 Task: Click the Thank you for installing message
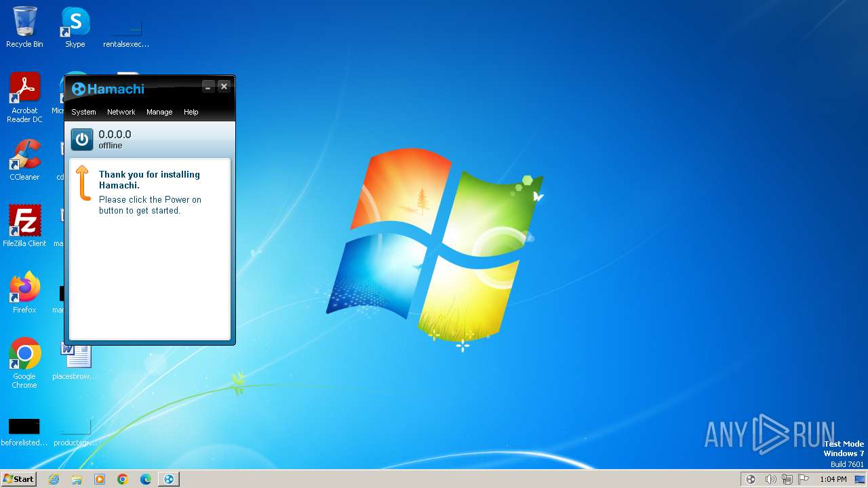(x=149, y=180)
